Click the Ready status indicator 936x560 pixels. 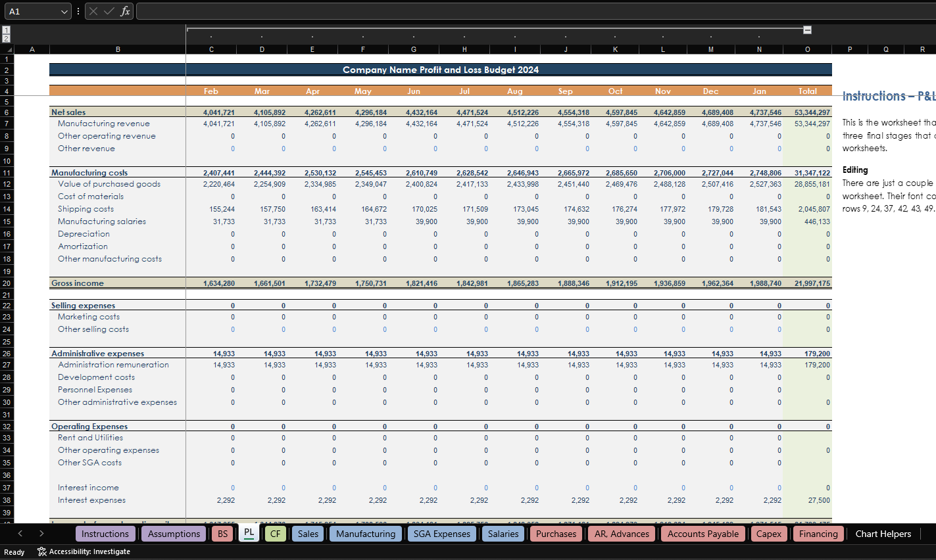pyautogui.click(x=14, y=551)
